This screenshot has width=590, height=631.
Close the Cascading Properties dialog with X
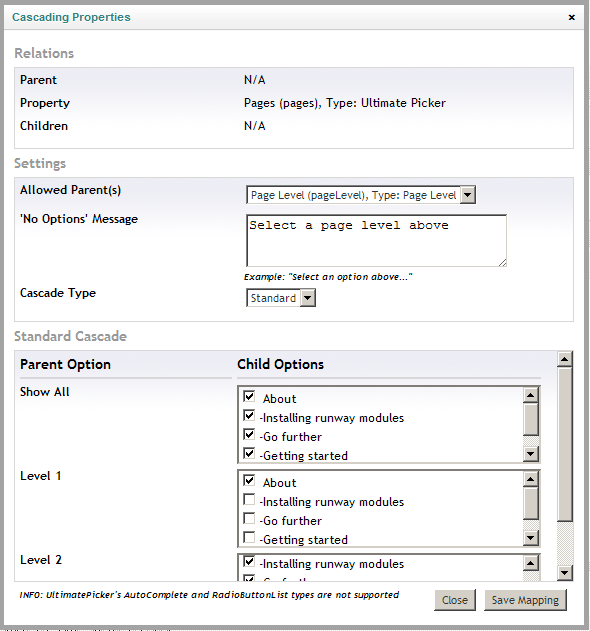click(571, 17)
